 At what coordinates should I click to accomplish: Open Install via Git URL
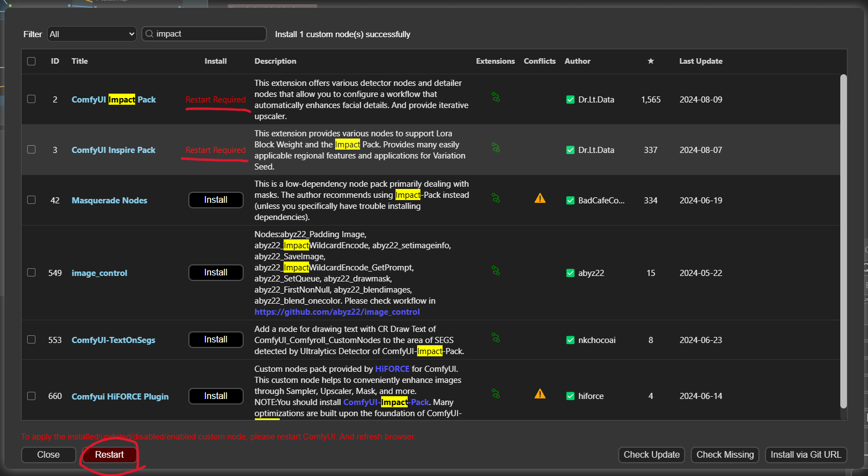pyautogui.click(x=805, y=454)
